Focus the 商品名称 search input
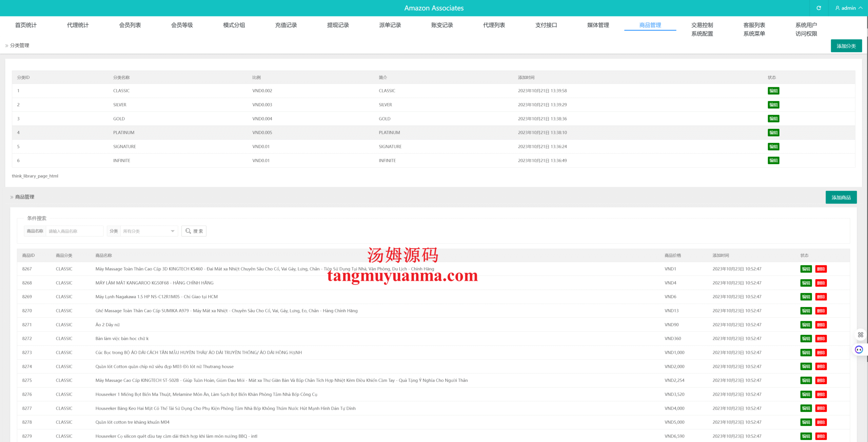The width and height of the screenshot is (868, 442). point(74,231)
